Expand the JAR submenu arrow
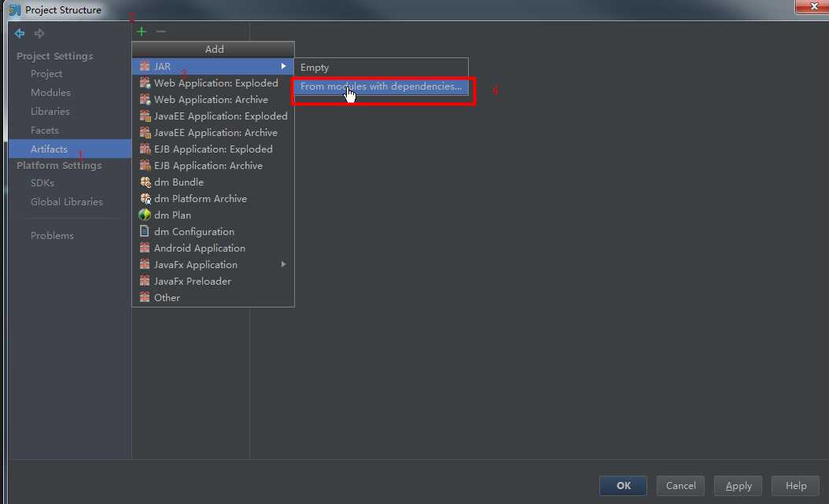The width and height of the screenshot is (829, 504). [x=283, y=66]
